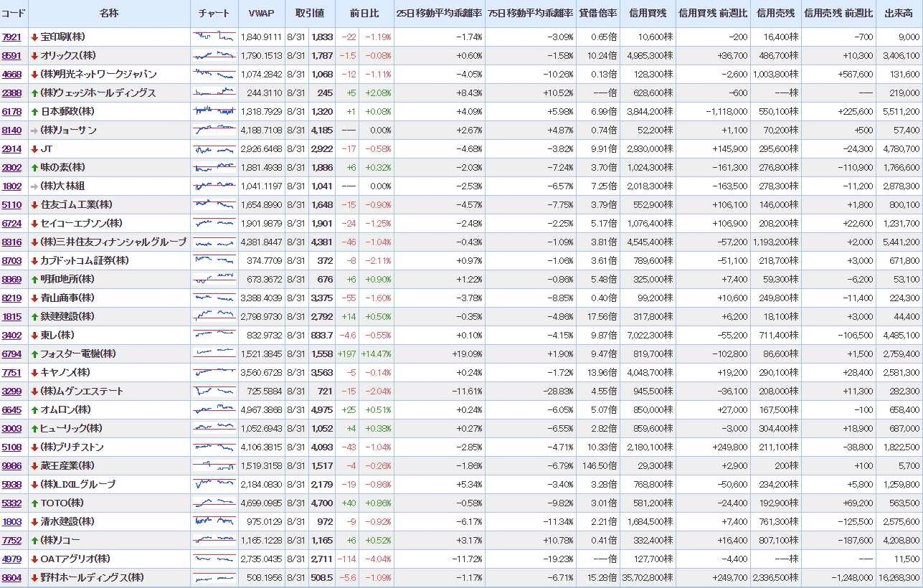Open the mini chart for JT
Screen dimensions: 923x588
[214, 149]
